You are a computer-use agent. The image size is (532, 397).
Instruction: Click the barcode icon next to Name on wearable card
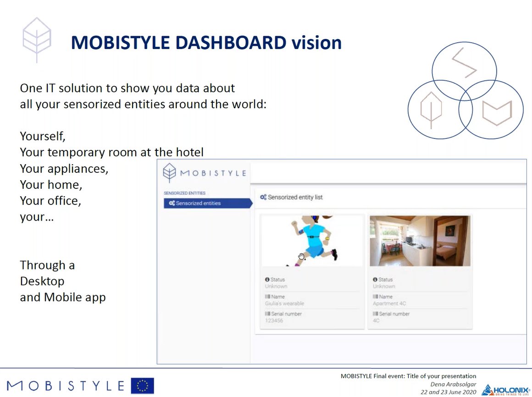267,297
